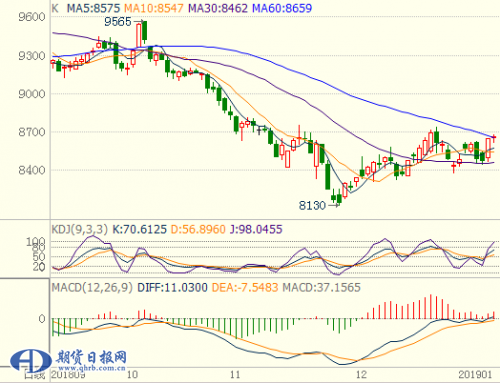Click the K:70.6125 value label

[x=139, y=229]
